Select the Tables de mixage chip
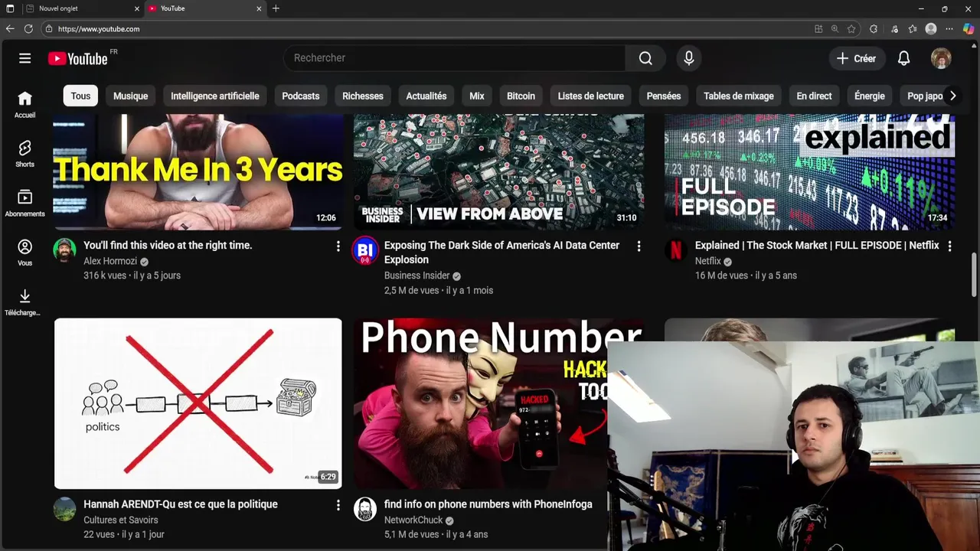 tap(738, 96)
